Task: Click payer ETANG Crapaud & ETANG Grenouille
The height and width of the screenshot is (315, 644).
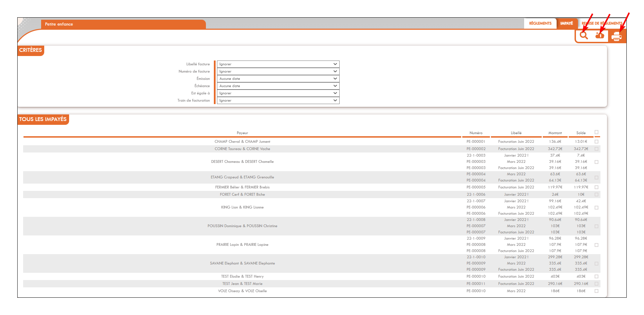Action: 242,177
